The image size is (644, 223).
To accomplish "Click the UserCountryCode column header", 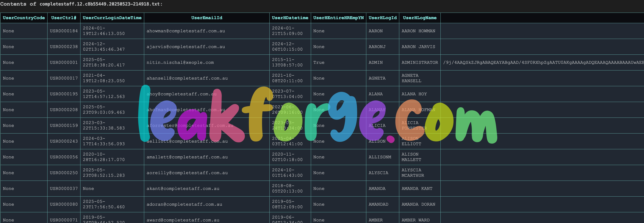I will [x=24, y=18].
